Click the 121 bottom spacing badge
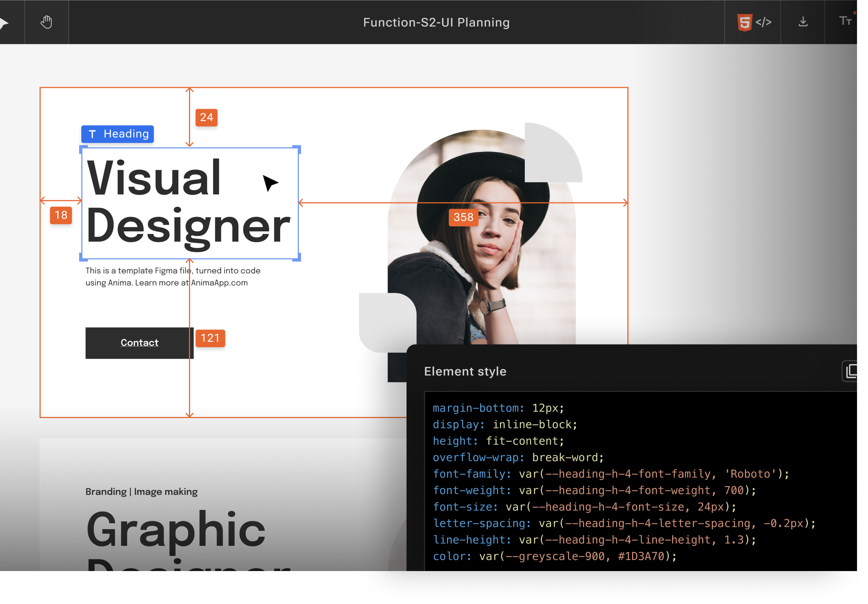868x604 pixels. click(210, 338)
